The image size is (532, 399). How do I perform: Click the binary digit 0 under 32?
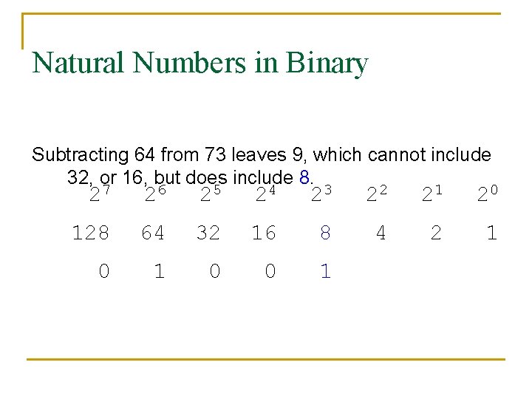coord(214,271)
